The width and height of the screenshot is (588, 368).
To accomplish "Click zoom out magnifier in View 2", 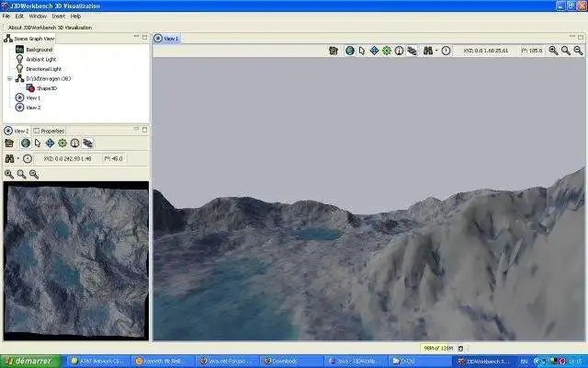I will 34,174.
